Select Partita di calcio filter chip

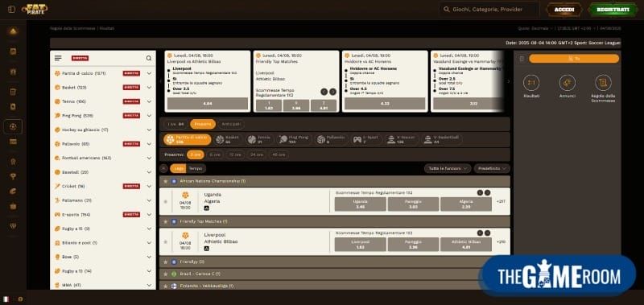(188, 139)
